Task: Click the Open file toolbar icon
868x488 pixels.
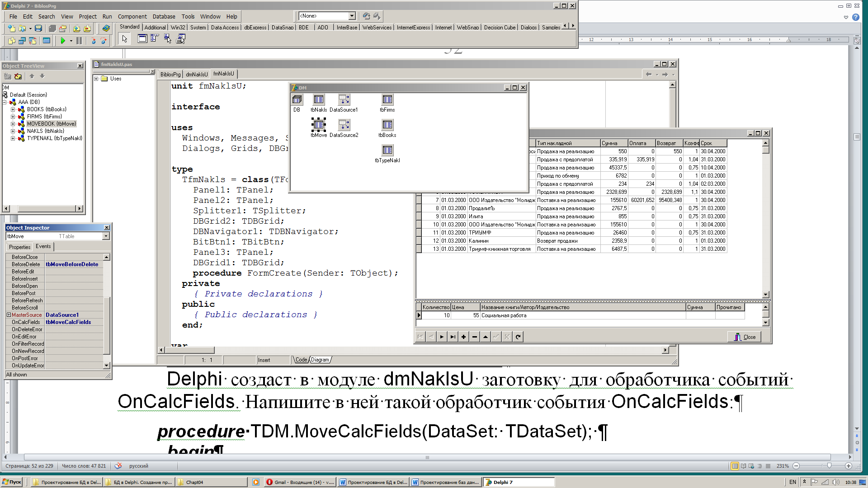Action: (x=22, y=28)
